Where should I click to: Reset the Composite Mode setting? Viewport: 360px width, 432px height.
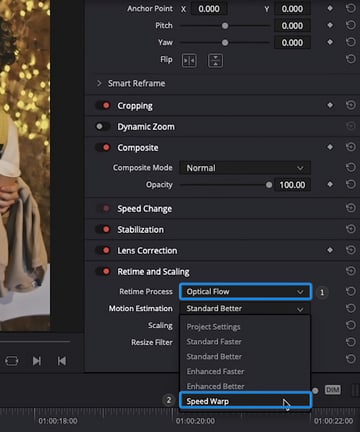tap(351, 167)
